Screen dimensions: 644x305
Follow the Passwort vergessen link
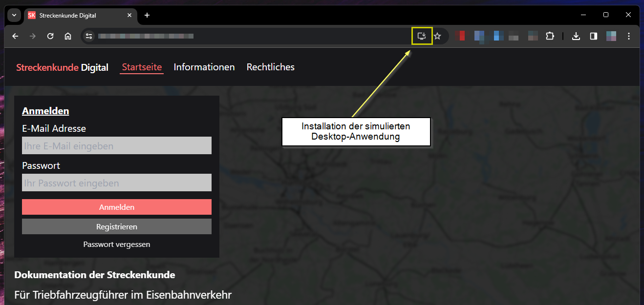tap(116, 244)
